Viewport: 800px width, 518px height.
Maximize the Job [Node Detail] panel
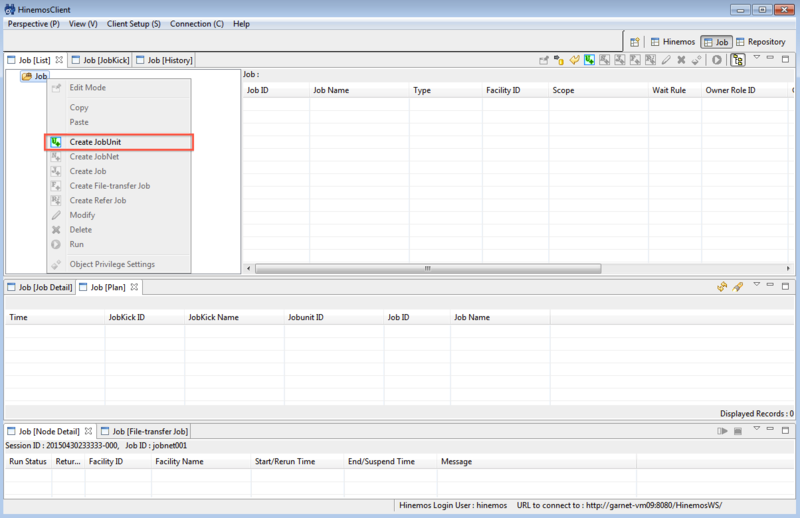point(786,430)
